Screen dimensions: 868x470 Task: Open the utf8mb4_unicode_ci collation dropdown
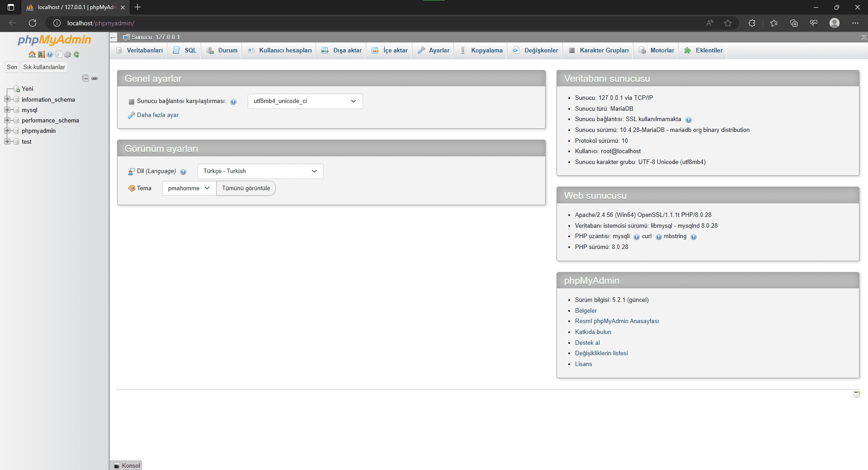pos(305,101)
